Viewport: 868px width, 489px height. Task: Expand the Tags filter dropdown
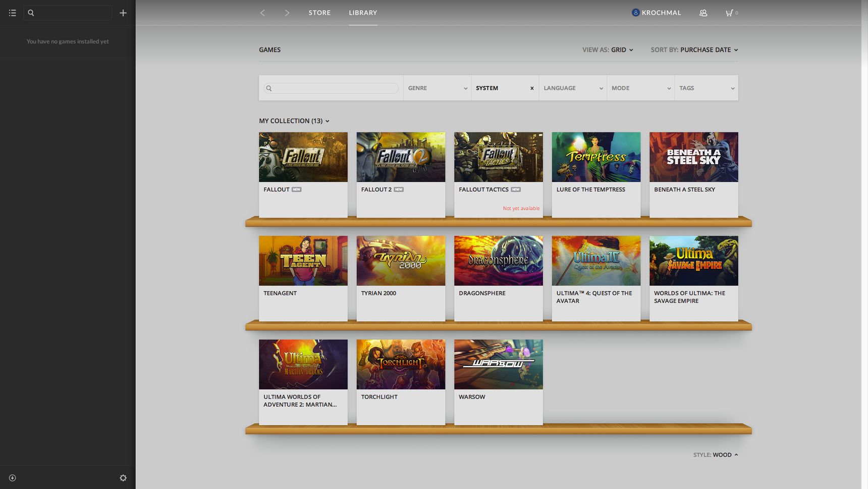707,88
